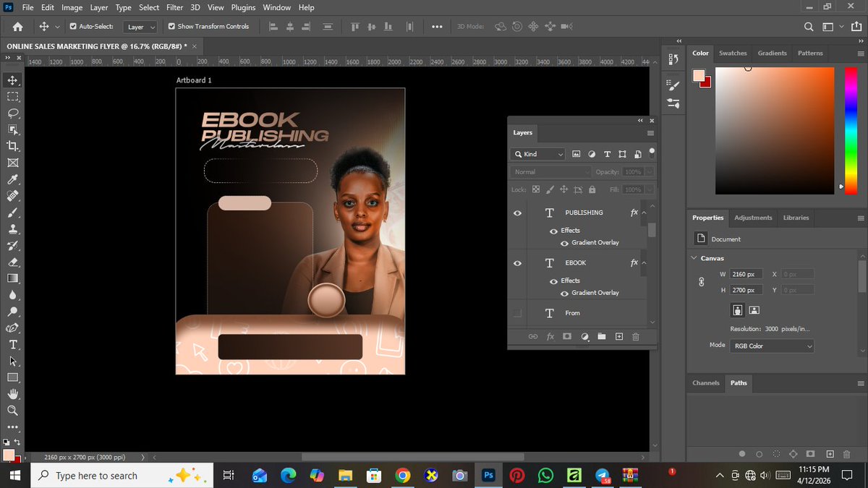This screenshot has width=868, height=488.
Task: Select the Lasso tool
Action: (x=12, y=113)
